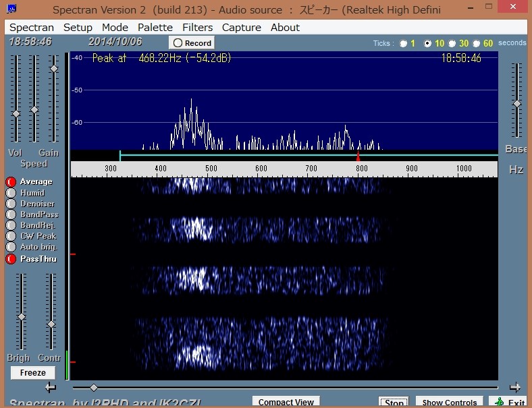
Task: Open the Setup menu
Action: [x=78, y=28]
